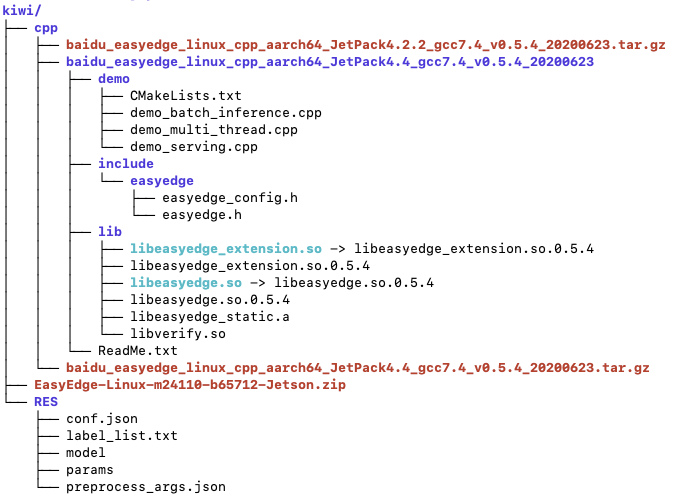This screenshot has height=496, width=698.
Task: Select the cpp folder name
Action: pos(46,28)
